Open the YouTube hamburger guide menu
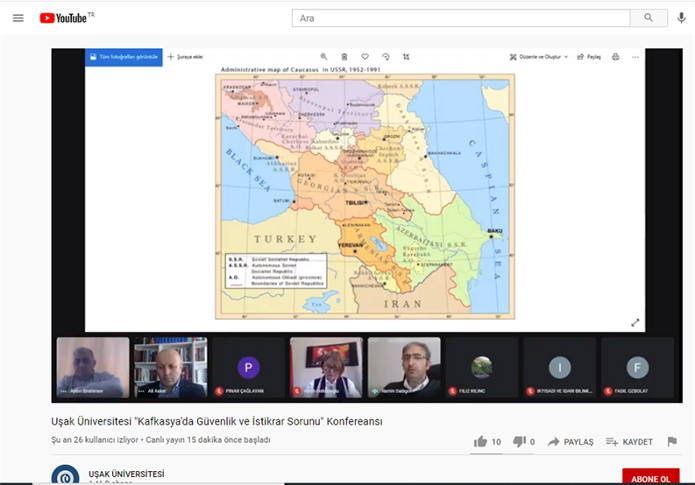The image size is (695, 485). (x=18, y=18)
